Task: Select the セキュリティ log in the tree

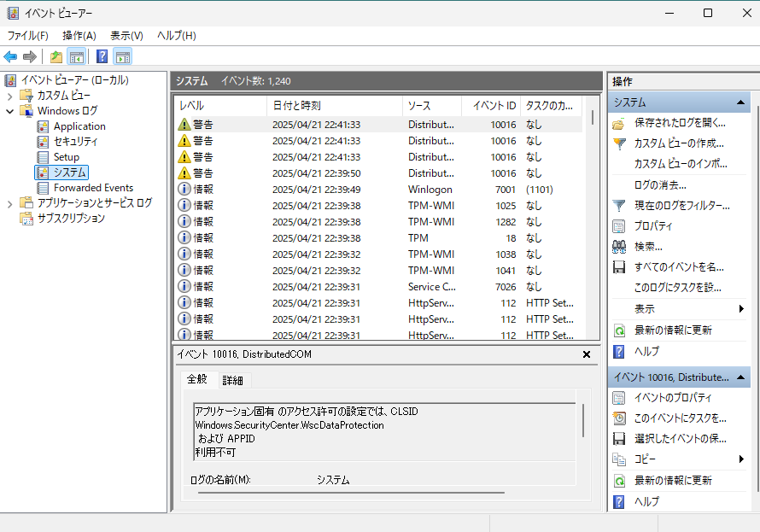Action: point(76,142)
